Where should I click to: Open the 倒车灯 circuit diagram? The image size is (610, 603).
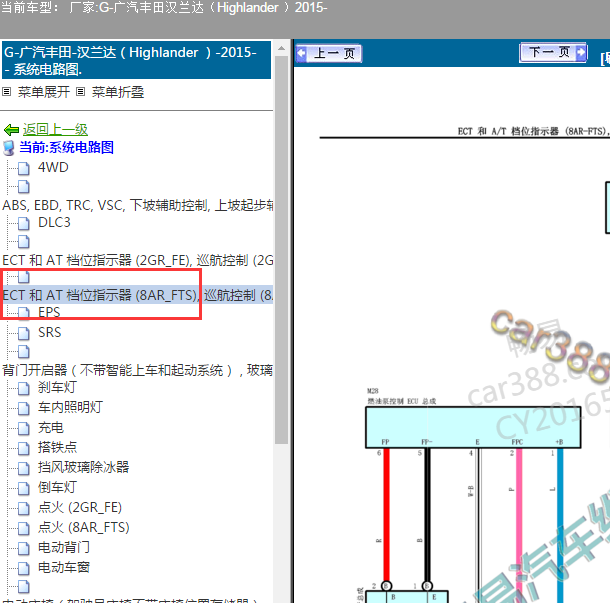point(57,487)
